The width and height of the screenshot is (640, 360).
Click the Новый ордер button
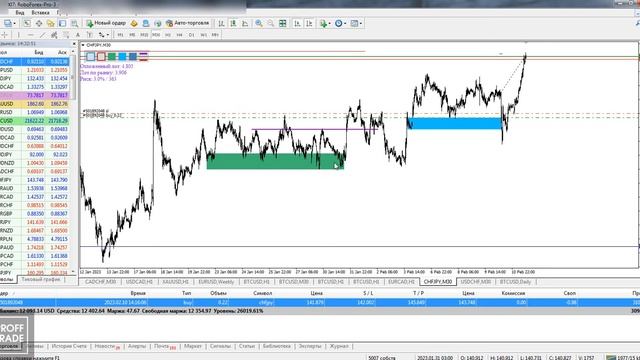[106, 23]
